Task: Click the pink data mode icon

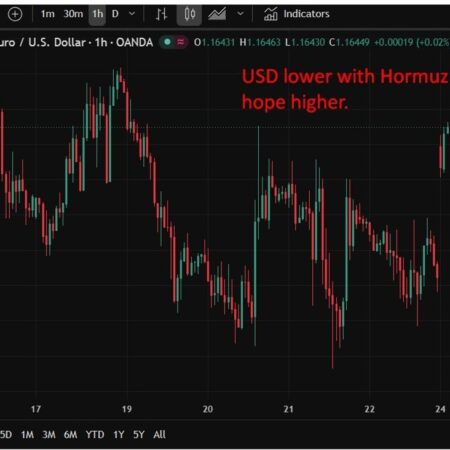Action: (181, 42)
